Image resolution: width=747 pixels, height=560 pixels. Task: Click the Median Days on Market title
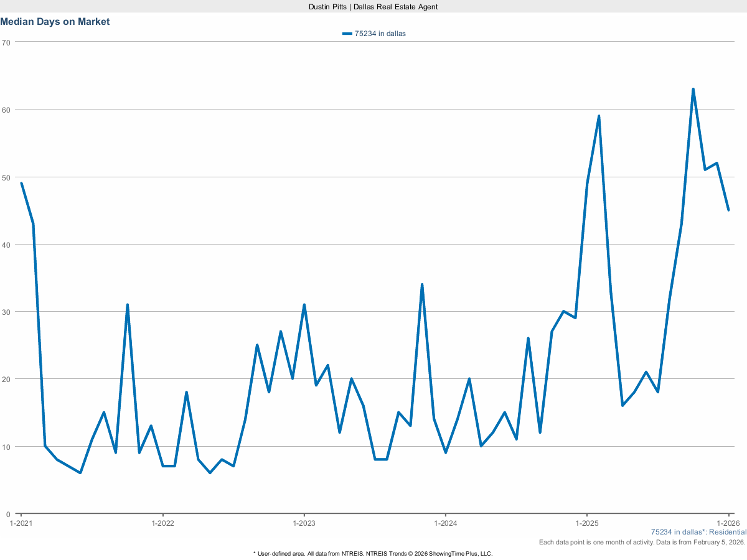pyautogui.click(x=55, y=22)
